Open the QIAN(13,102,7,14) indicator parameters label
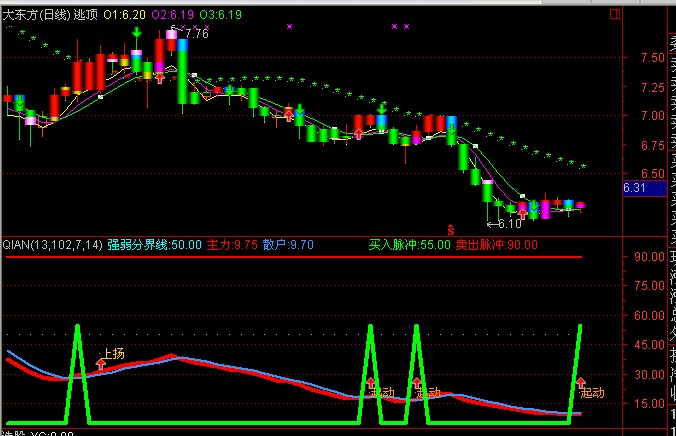 point(51,243)
